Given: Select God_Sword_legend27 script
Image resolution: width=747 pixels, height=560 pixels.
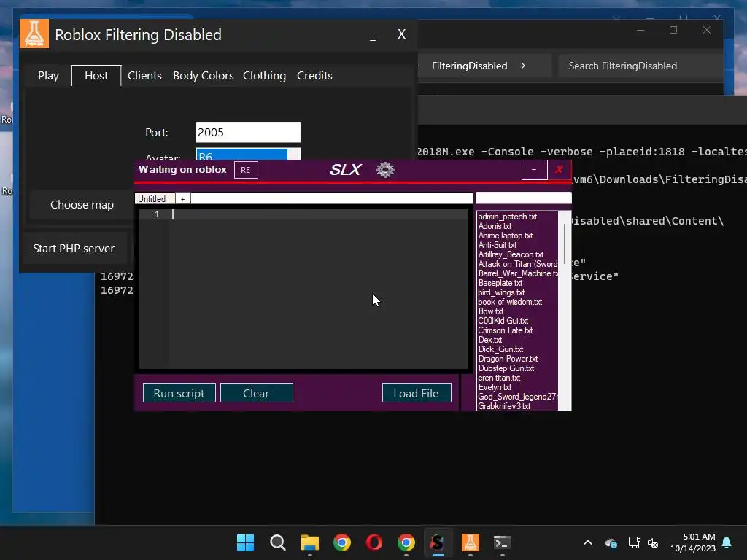Looking at the screenshot, I should point(517,397).
